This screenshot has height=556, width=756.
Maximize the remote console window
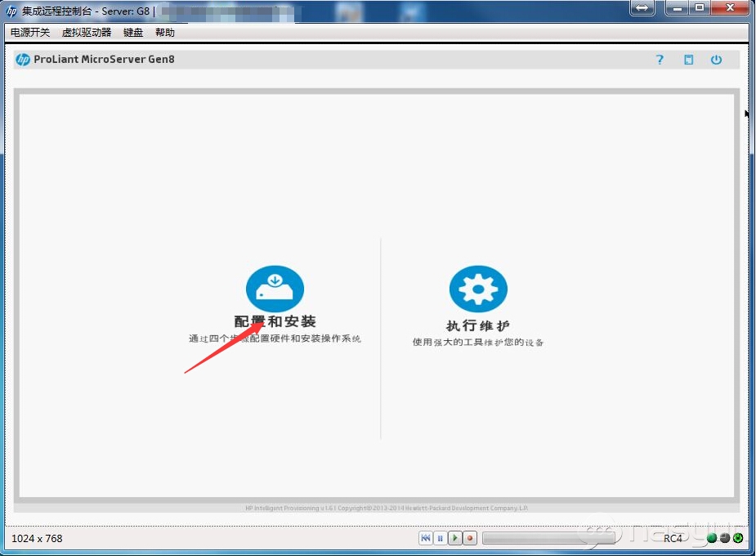coord(700,7)
